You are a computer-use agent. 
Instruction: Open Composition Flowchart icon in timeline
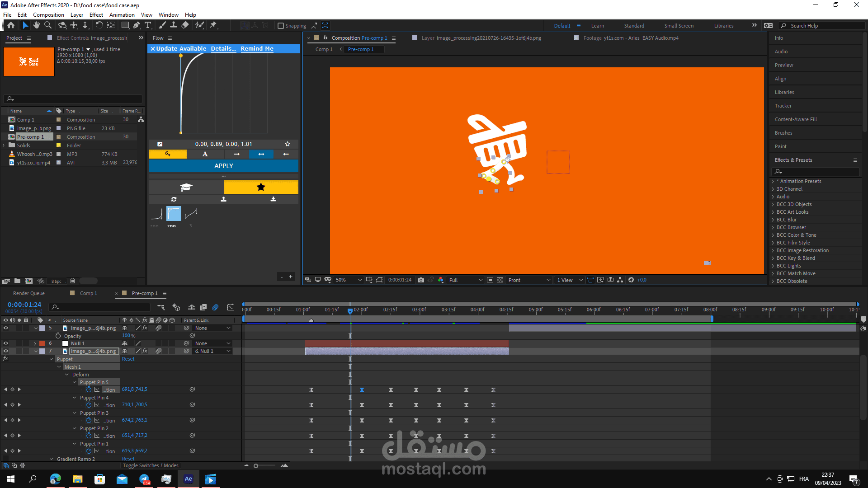(x=161, y=307)
